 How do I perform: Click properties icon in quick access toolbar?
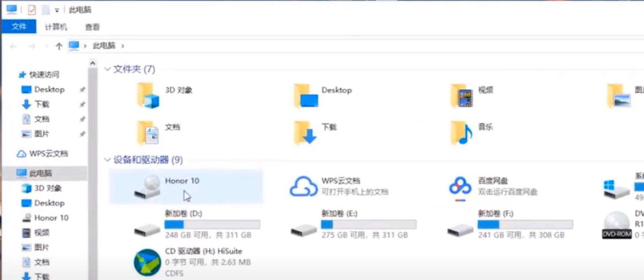tap(32, 10)
